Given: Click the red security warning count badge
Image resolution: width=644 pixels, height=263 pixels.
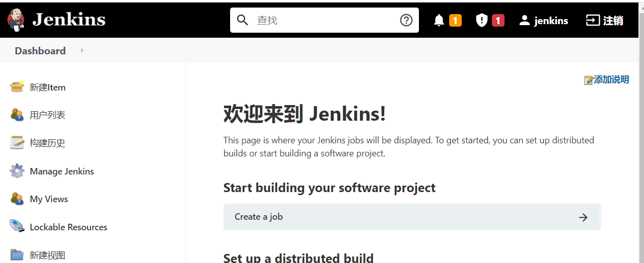Looking at the screenshot, I should click(498, 21).
